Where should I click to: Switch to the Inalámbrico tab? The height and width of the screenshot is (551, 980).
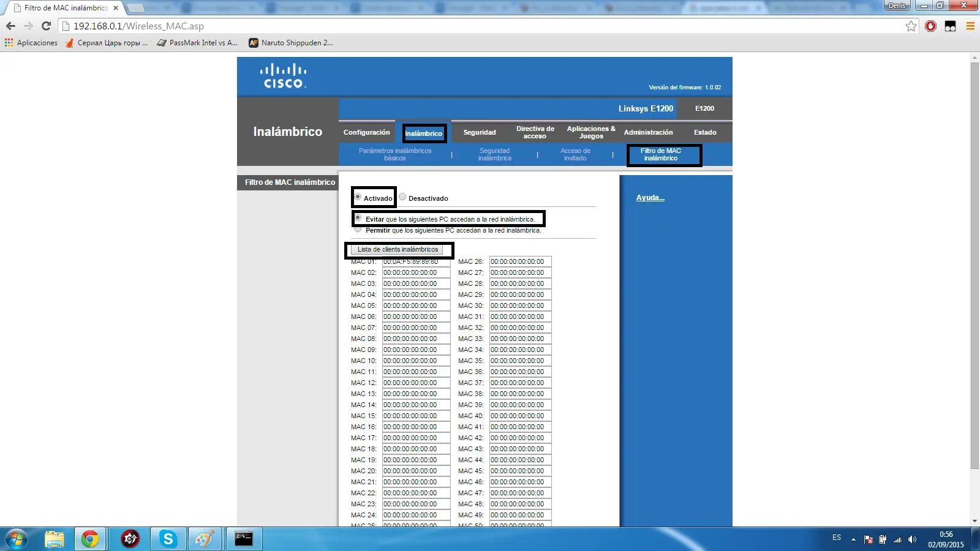click(x=424, y=133)
